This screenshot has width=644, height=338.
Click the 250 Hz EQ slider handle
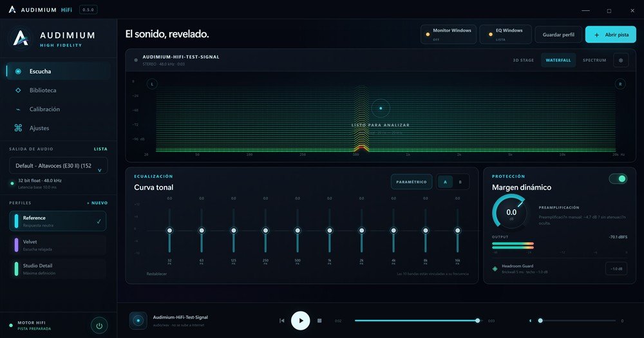pos(265,231)
